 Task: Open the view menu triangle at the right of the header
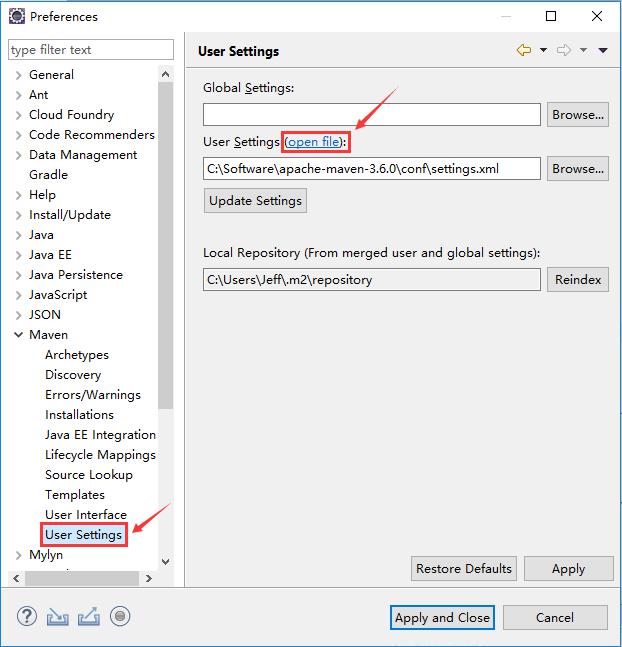603,50
